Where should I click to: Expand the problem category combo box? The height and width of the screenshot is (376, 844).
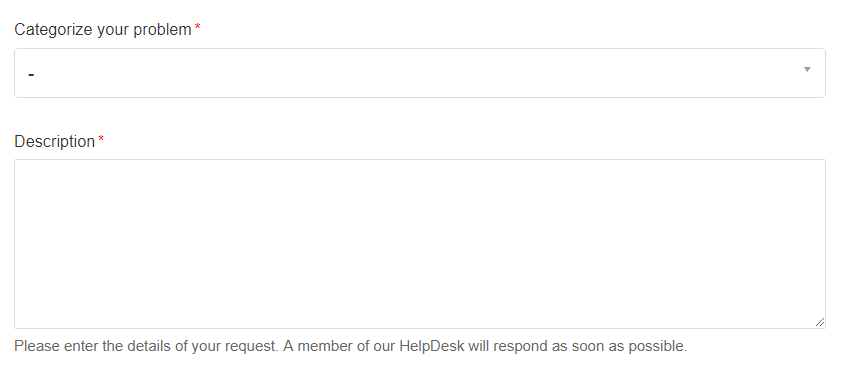coord(420,73)
